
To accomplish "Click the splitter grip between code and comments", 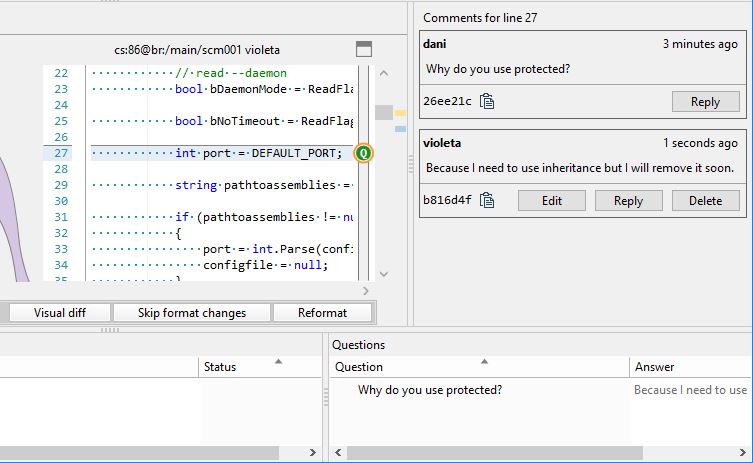I will 411,164.
